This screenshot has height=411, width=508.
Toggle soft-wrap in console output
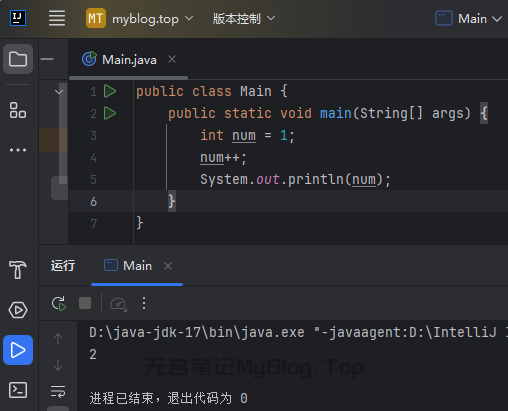coord(58,392)
